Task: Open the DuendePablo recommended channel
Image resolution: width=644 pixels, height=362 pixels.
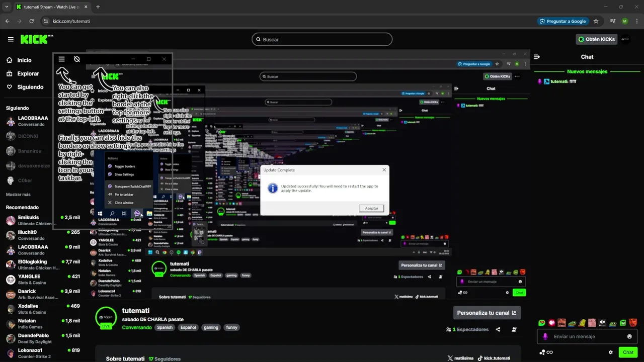Action: (x=43, y=338)
